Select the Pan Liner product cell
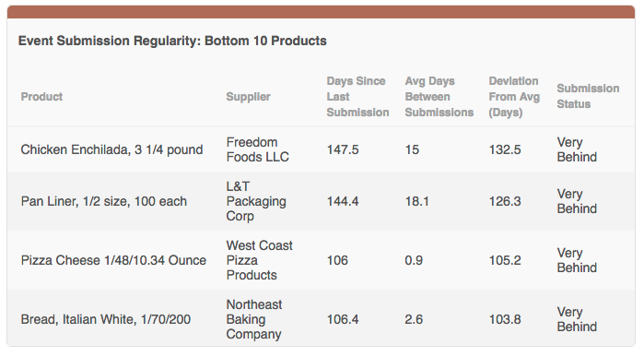Screen dimensions: 644x357 tap(104, 201)
